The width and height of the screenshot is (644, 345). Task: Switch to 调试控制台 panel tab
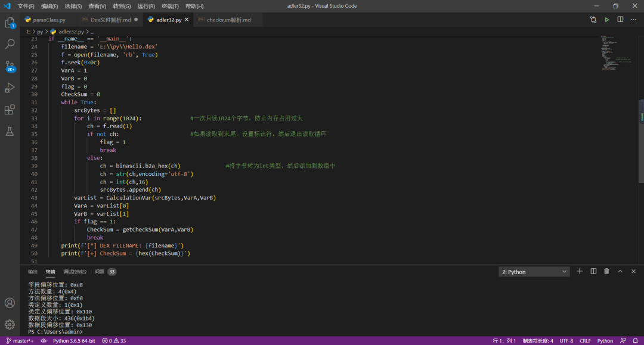pyautogui.click(x=75, y=272)
